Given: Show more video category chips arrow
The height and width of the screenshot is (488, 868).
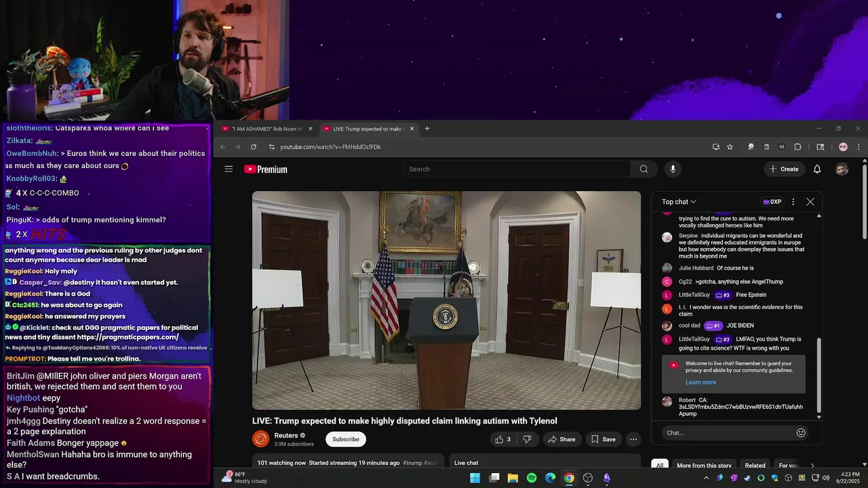Looking at the screenshot, I should point(812,466).
